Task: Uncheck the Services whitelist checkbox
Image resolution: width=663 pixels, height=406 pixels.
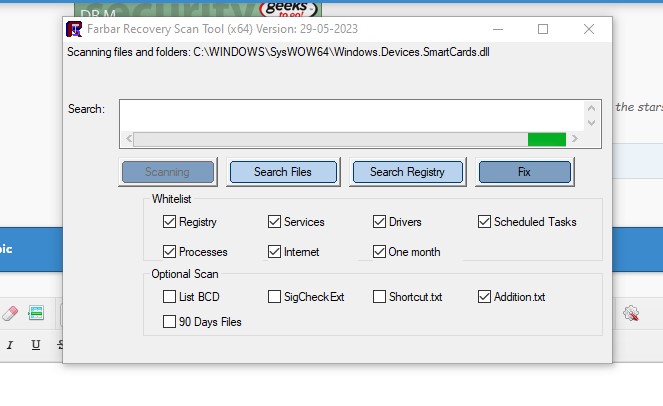Action: (x=274, y=222)
